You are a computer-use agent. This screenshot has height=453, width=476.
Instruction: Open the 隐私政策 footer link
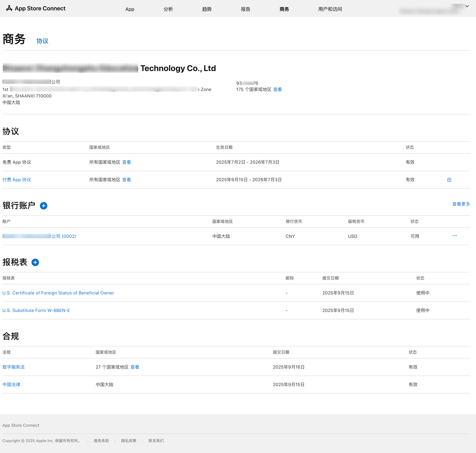(129, 441)
